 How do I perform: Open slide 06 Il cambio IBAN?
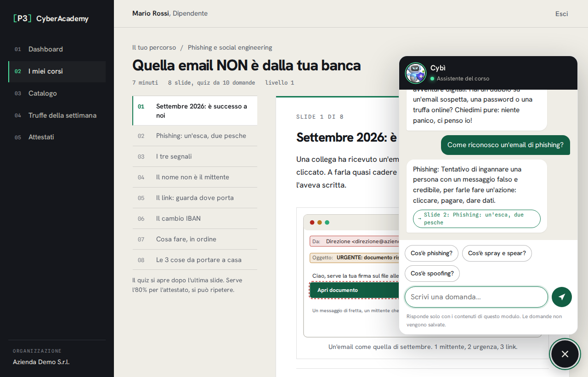click(195, 218)
